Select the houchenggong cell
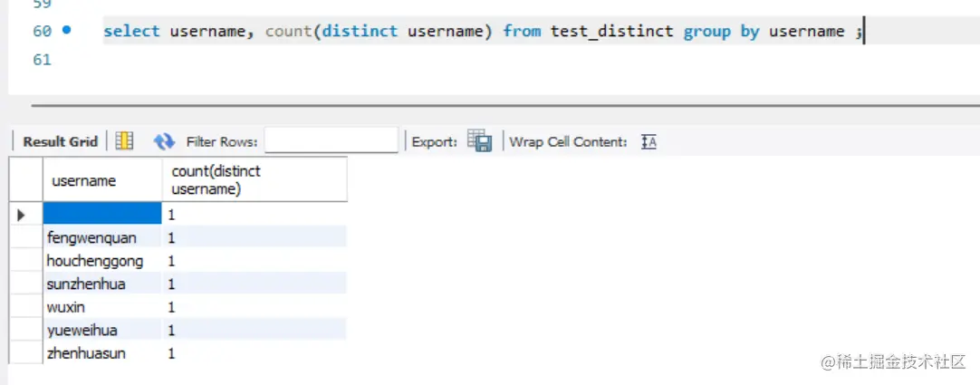980x385 pixels. point(102,261)
